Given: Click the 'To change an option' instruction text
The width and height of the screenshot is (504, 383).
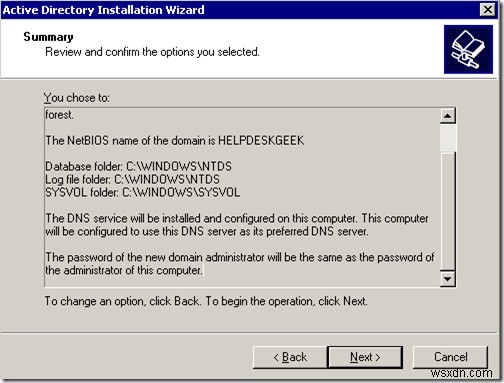Looking at the screenshot, I should tap(206, 301).
